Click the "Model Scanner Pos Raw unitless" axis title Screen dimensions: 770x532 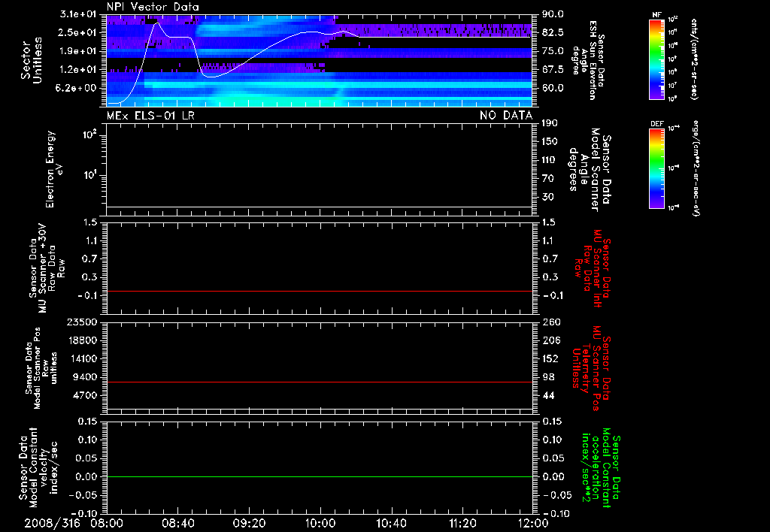(x=41, y=368)
